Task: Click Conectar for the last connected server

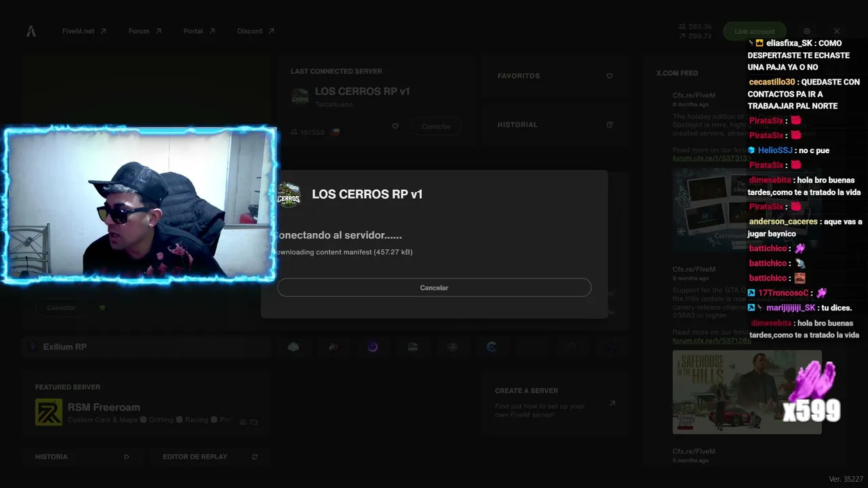Action: click(x=436, y=126)
